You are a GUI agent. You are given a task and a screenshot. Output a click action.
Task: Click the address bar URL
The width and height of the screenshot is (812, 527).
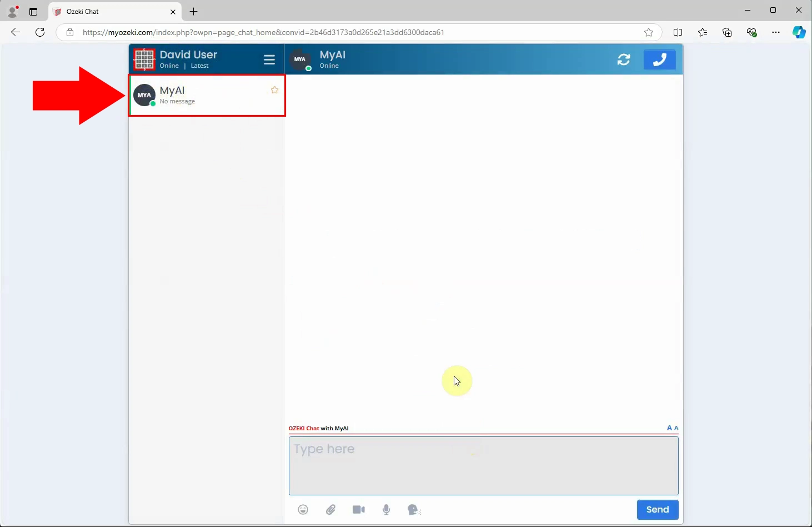263,32
